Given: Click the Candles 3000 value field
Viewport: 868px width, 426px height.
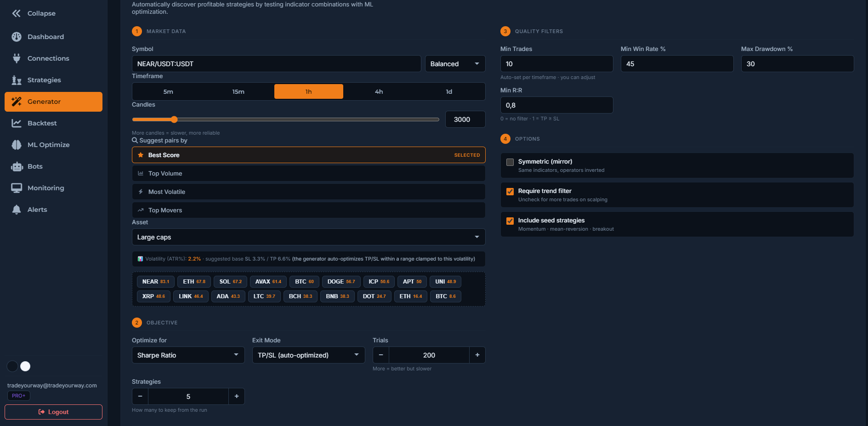Looking at the screenshot, I should tap(465, 119).
